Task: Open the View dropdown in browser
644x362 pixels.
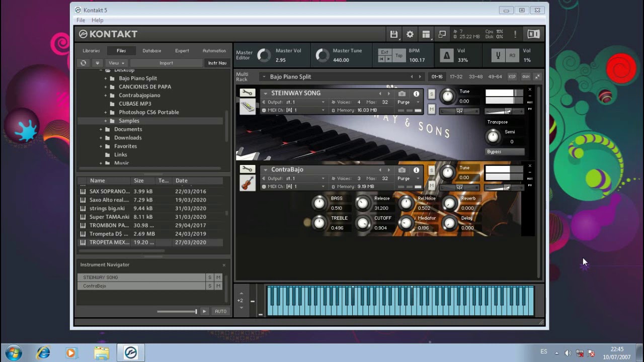Action: [116, 63]
